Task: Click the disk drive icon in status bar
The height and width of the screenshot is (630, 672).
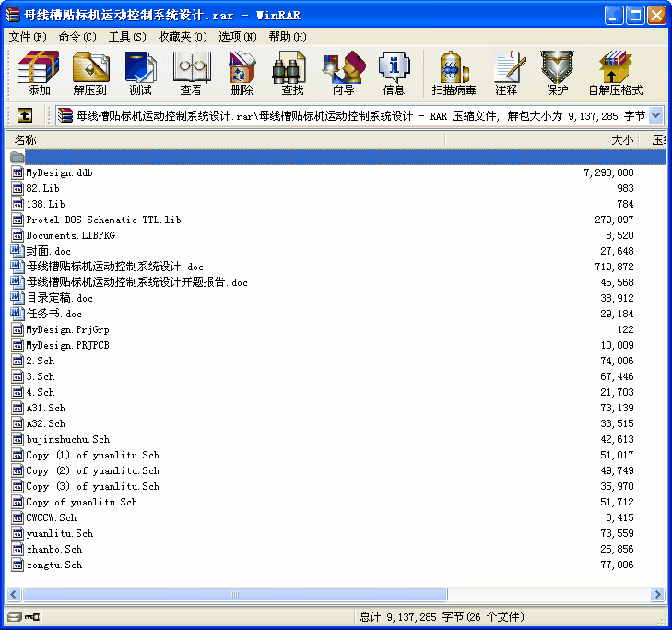Action: [x=14, y=617]
